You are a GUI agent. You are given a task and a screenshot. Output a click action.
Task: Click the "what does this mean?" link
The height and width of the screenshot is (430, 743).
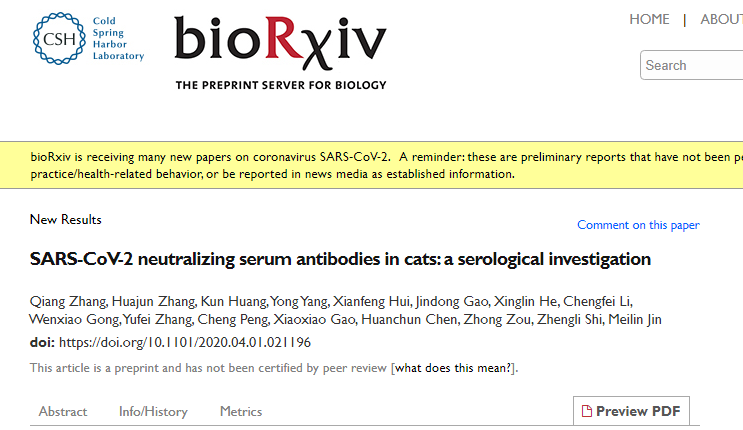[x=453, y=368]
